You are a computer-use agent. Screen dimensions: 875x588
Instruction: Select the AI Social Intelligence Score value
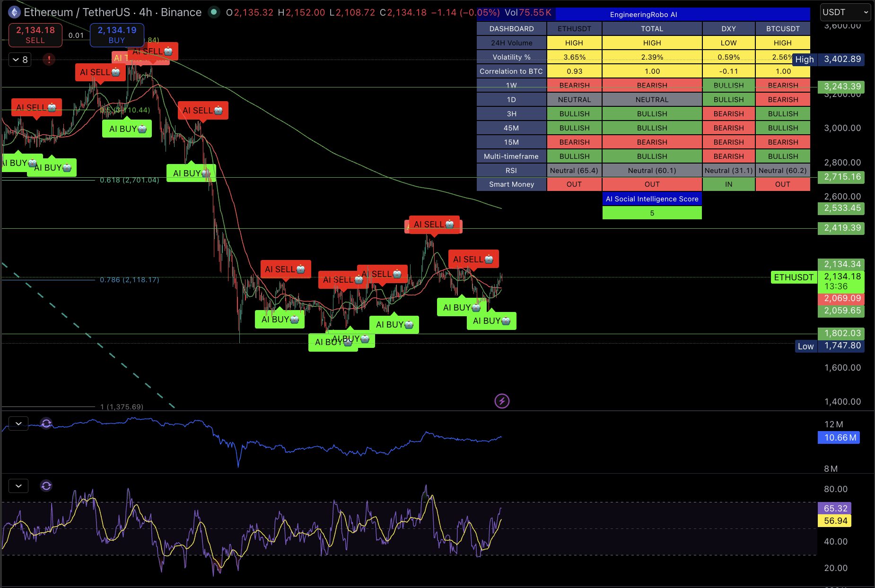(x=652, y=213)
